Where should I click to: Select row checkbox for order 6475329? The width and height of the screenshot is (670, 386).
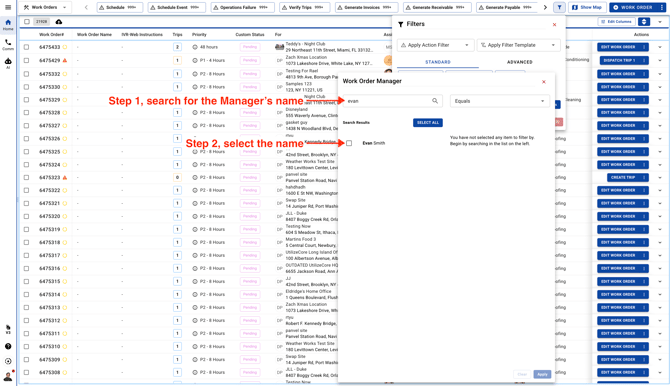pos(26,100)
